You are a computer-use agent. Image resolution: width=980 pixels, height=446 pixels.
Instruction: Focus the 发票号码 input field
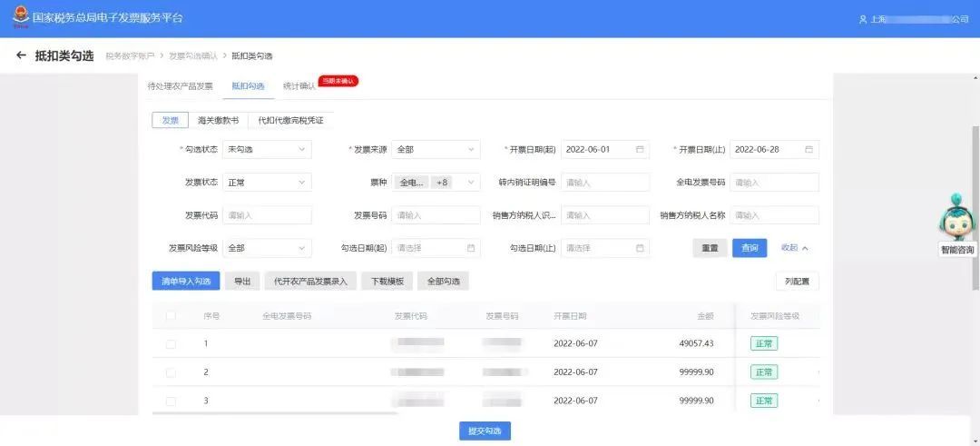tap(436, 215)
